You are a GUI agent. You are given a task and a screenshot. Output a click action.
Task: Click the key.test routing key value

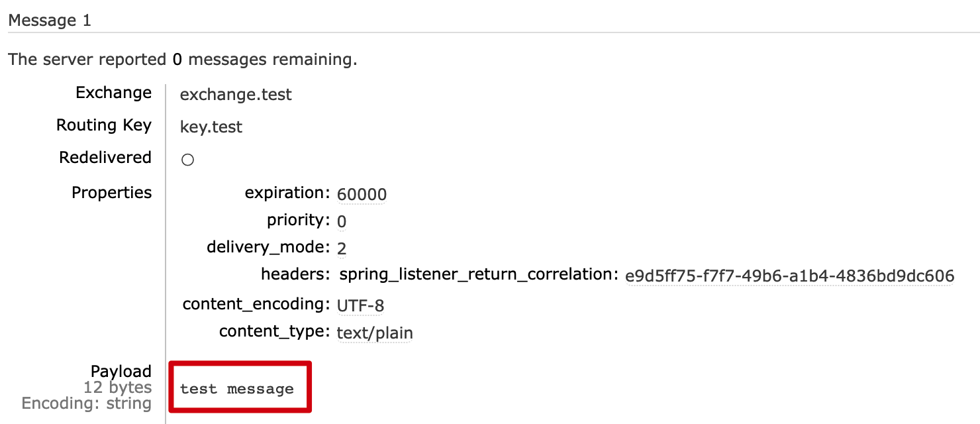pyautogui.click(x=211, y=127)
